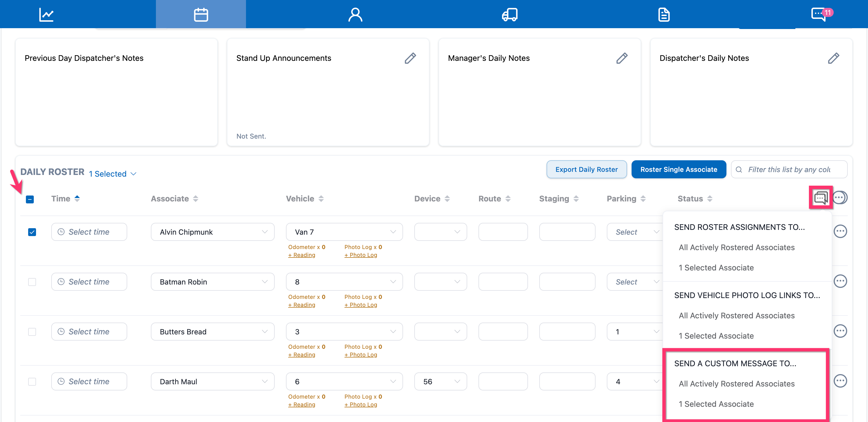Open the documents icon in top navigation
This screenshot has width=868, height=422.
(x=663, y=14)
